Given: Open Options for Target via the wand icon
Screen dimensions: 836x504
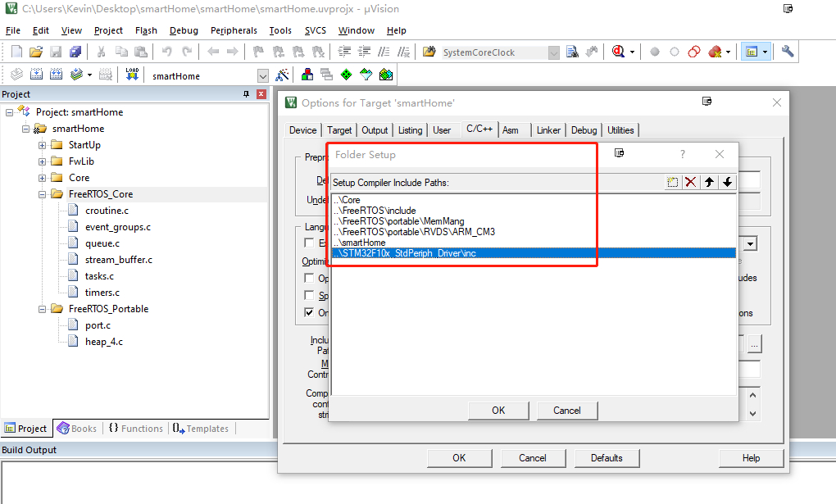Looking at the screenshot, I should pos(283,74).
